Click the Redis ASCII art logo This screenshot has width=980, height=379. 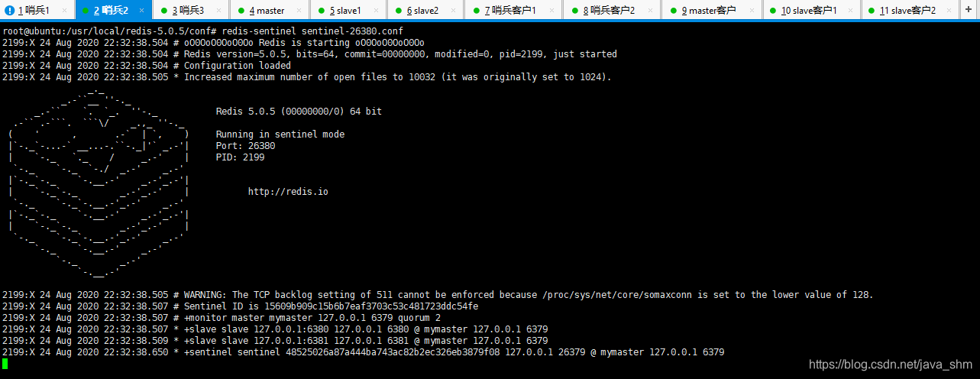pyautogui.click(x=98, y=183)
